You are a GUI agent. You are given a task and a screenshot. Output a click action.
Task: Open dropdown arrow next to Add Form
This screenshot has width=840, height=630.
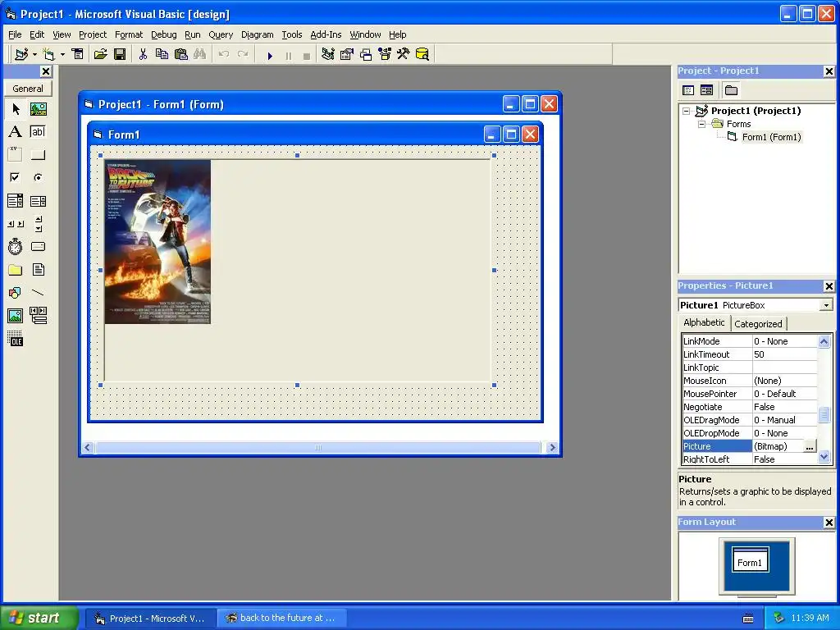pos(62,54)
